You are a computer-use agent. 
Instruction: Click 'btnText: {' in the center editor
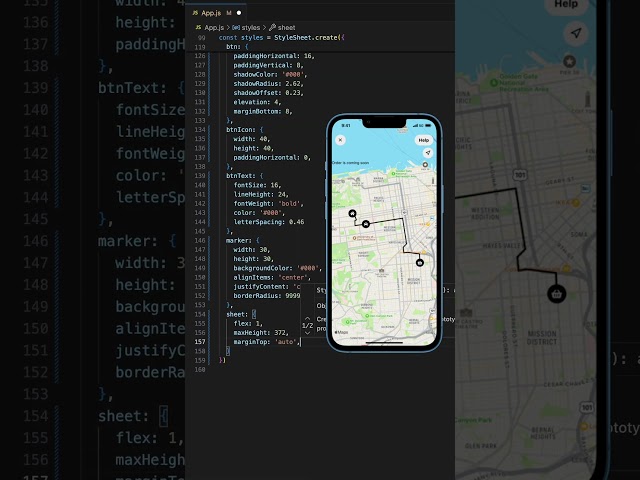click(x=244, y=176)
